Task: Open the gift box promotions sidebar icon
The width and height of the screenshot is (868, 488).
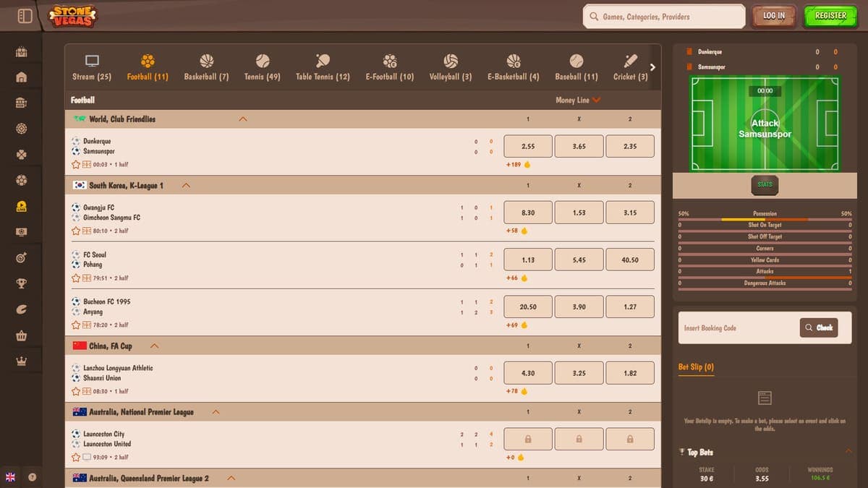Action: (21, 52)
